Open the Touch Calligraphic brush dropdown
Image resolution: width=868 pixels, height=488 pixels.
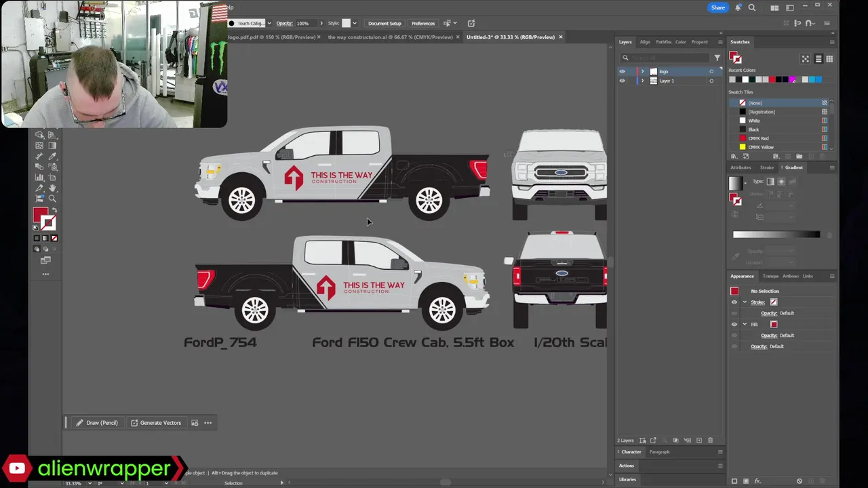pyautogui.click(x=269, y=23)
